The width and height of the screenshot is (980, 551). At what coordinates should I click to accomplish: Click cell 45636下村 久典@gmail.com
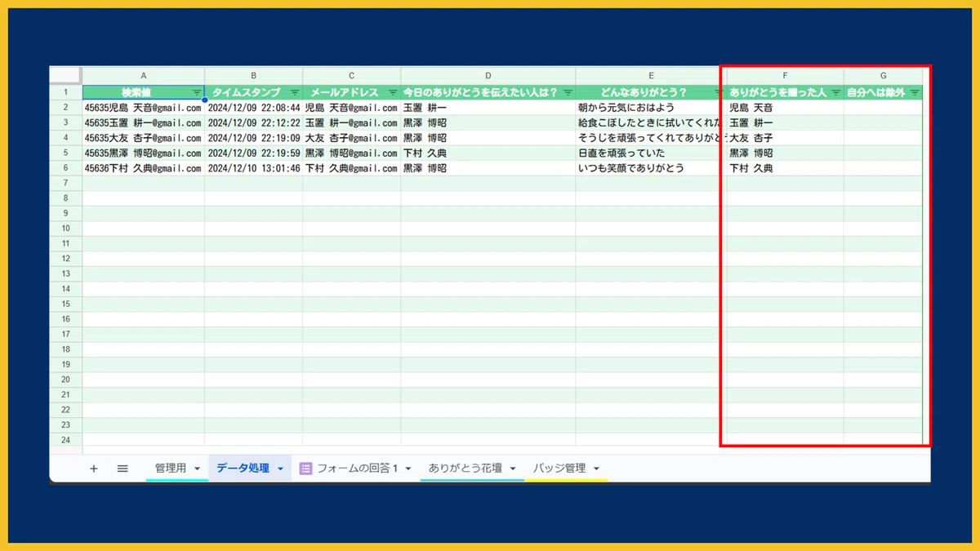143,168
